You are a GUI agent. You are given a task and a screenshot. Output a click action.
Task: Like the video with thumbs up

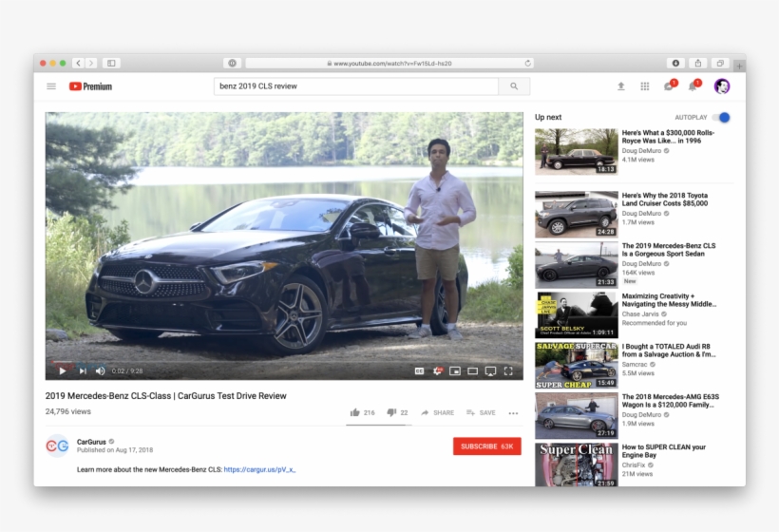point(355,412)
